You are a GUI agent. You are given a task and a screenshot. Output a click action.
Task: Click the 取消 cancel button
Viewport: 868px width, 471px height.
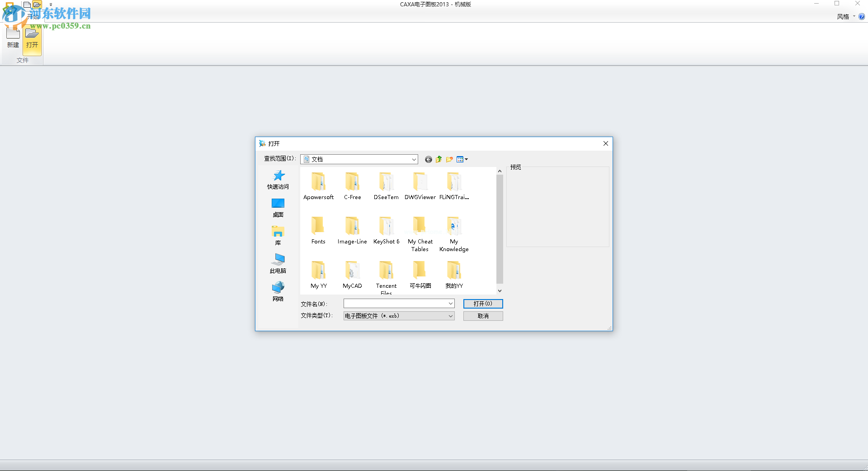(483, 316)
